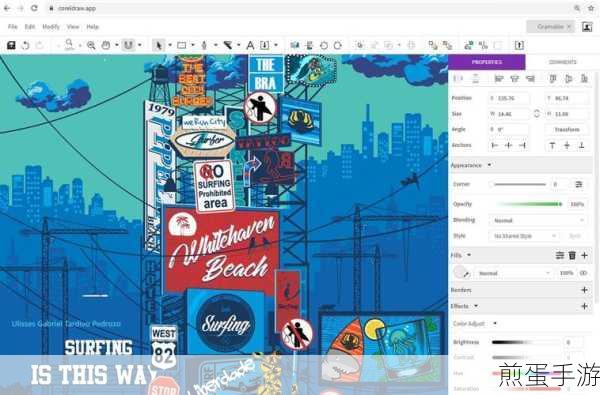The image size is (600, 395).
Task: Collapse the Appearance section arrow
Action: click(x=489, y=165)
